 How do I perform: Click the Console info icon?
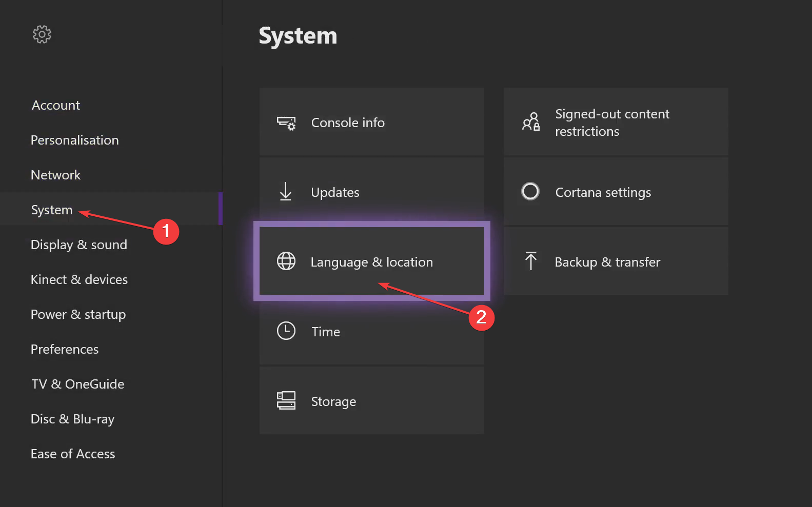pyautogui.click(x=286, y=123)
